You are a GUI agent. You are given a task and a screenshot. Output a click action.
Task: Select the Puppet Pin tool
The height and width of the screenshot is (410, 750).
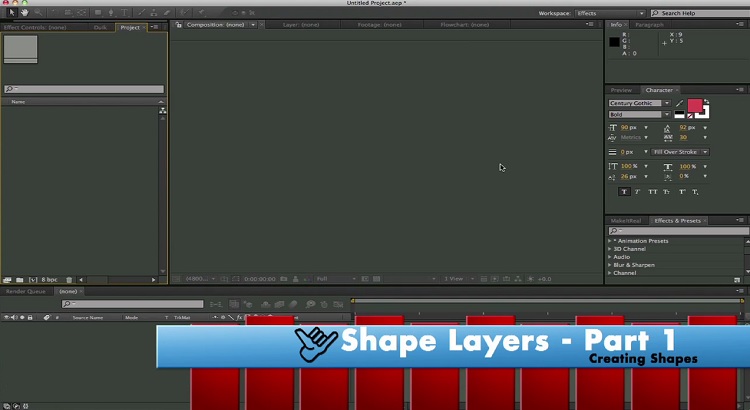coord(202,12)
